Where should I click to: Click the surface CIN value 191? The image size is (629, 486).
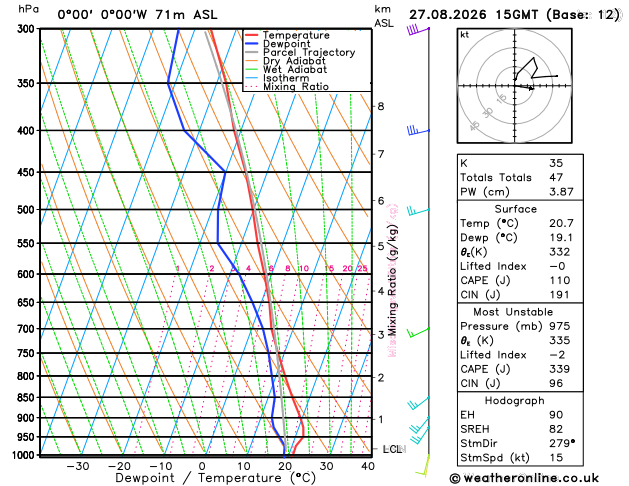pyautogui.click(x=560, y=295)
